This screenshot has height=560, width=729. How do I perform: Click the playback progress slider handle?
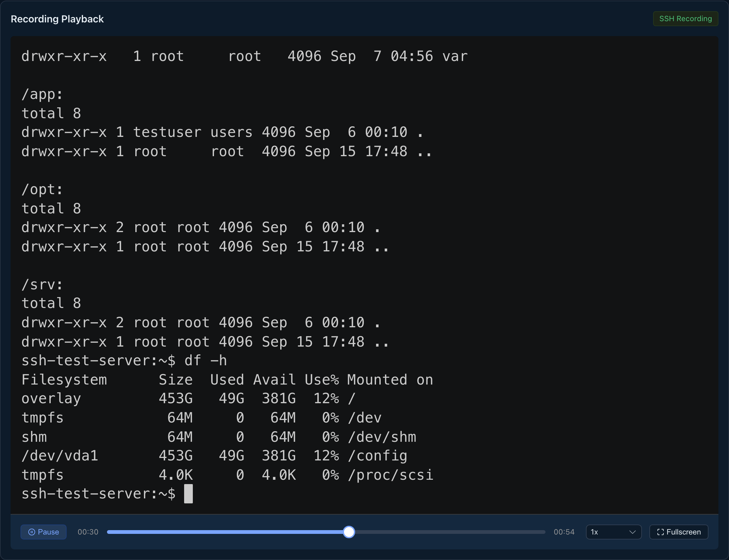click(x=349, y=532)
